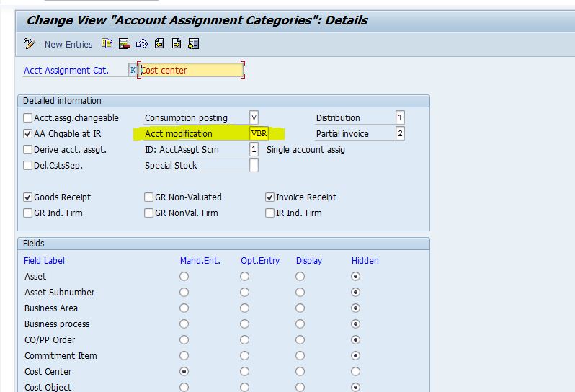Click the Mand.Ent. column header

point(200,260)
